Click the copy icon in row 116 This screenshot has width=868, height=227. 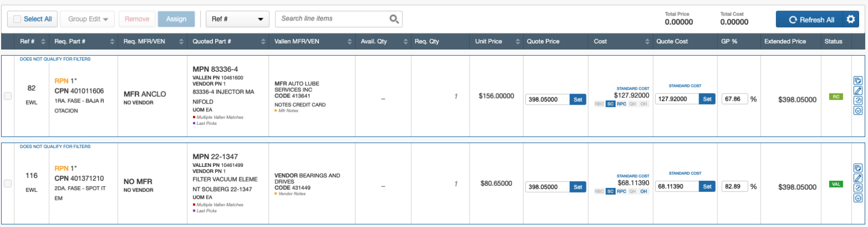pyautogui.click(x=858, y=168)
